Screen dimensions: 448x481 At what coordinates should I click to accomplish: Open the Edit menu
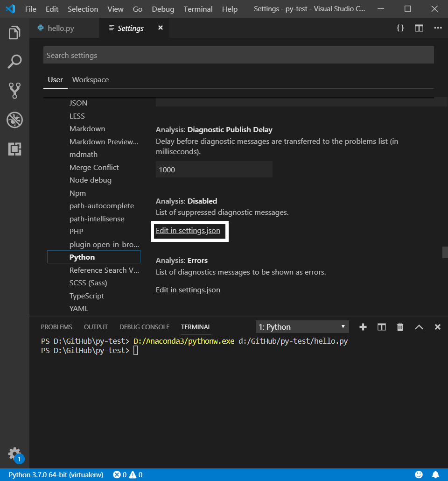[52, 9]
